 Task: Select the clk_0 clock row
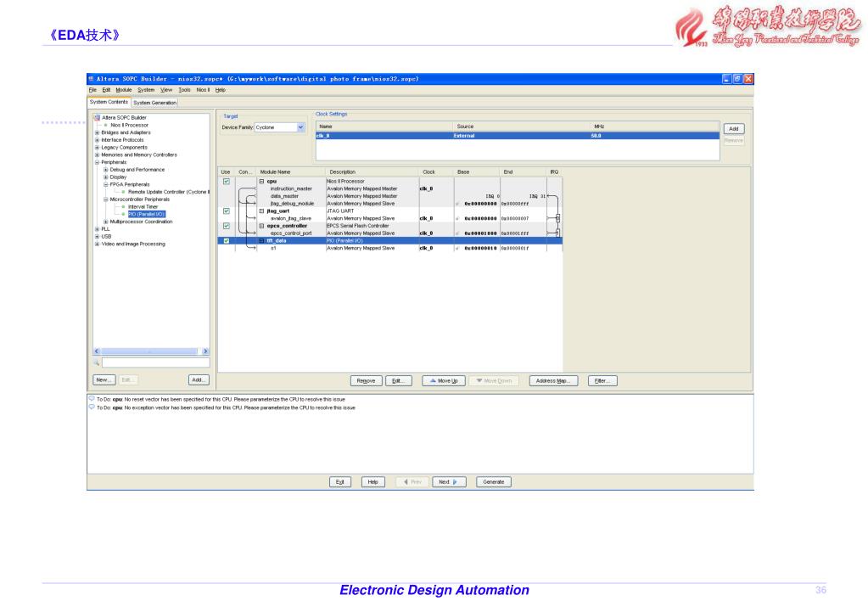[x=518, y=136]
